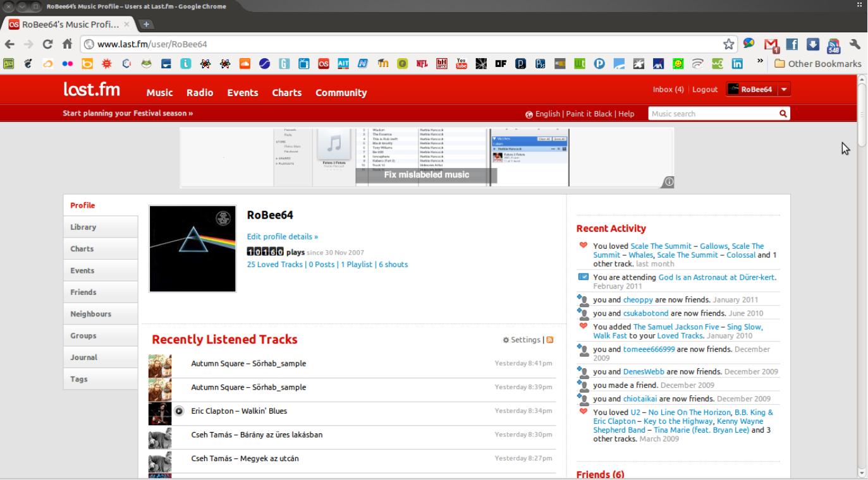Click Start planning your Festival season link
Screen dimensions: 868x480
point(128,114)
